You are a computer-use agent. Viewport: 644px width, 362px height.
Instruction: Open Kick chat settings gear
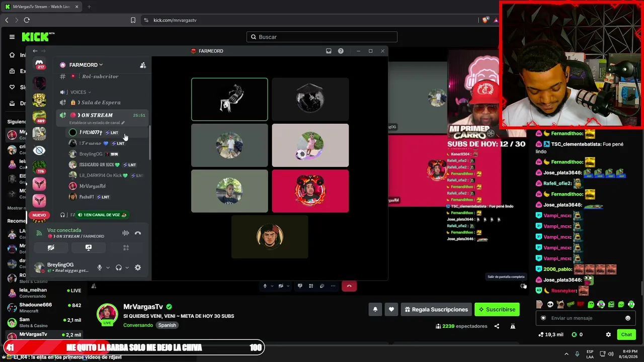[x=608, y=334]
